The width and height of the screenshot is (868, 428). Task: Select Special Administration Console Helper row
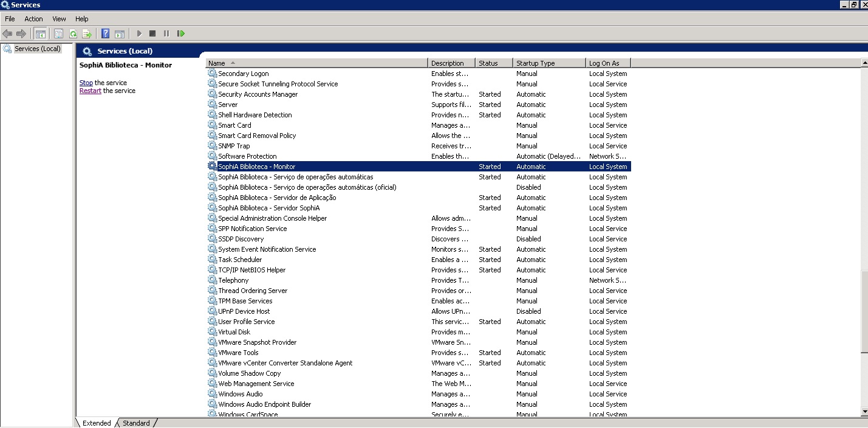click(x=419, y=218)
